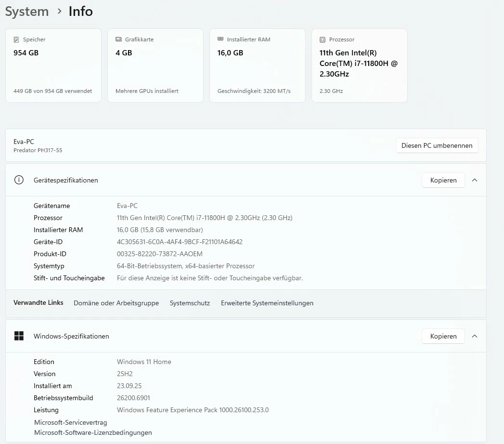
Task: Open Domäne oder Arbeitsgruppe link
Action: (x=116, y=303)
